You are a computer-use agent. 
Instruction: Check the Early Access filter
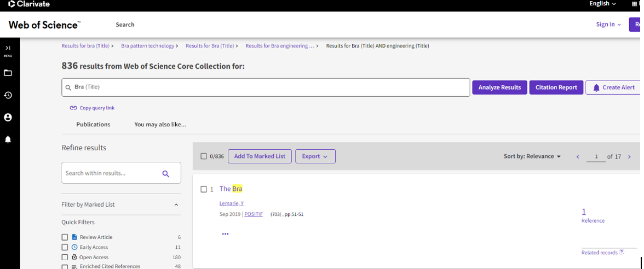click(65, 247)
